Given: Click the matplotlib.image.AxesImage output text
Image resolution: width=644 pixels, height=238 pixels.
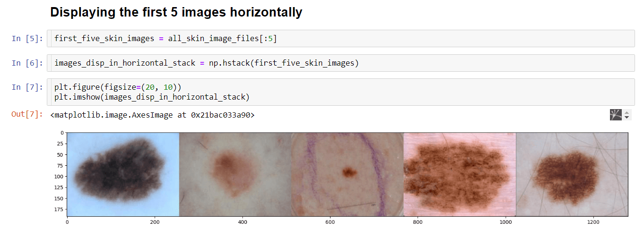Looking at the screenshot, I should click(x=152, y=115).
